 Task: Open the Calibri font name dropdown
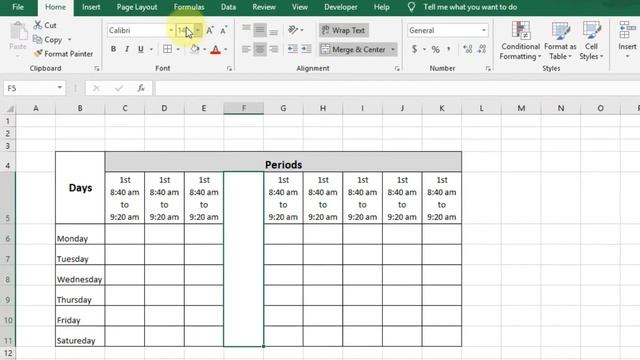[x=171, y=30]
